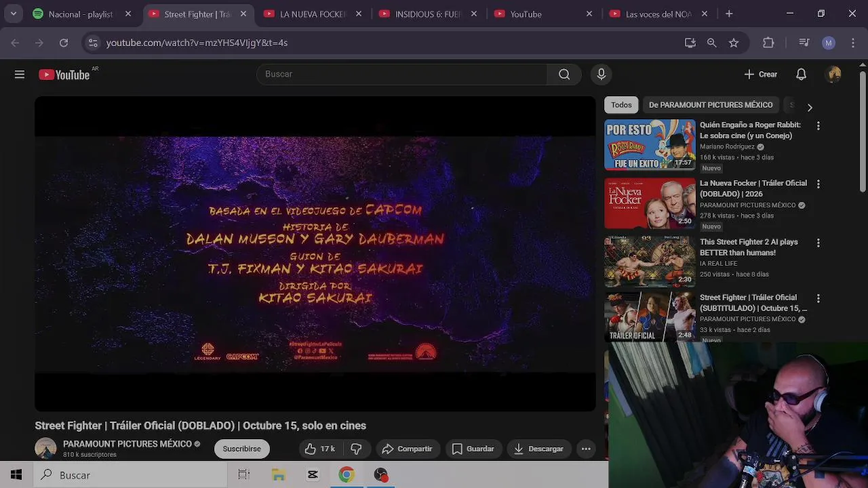The height and width of the screenshot is (488, 868).
Task: Open Roger Rabbit video thumbnail
Action: coord(650,145)
